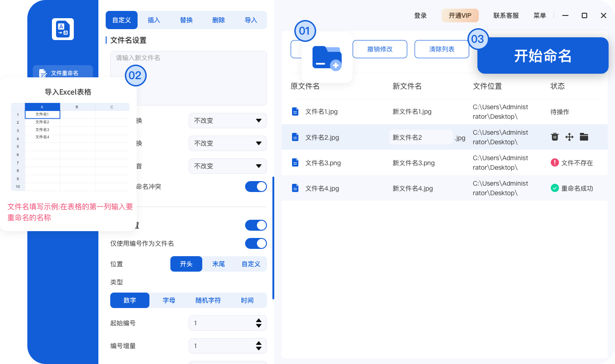Open the first 不改变 dropdown
The height and width of the screenshot is (364, 615).
tap(227, 120)
